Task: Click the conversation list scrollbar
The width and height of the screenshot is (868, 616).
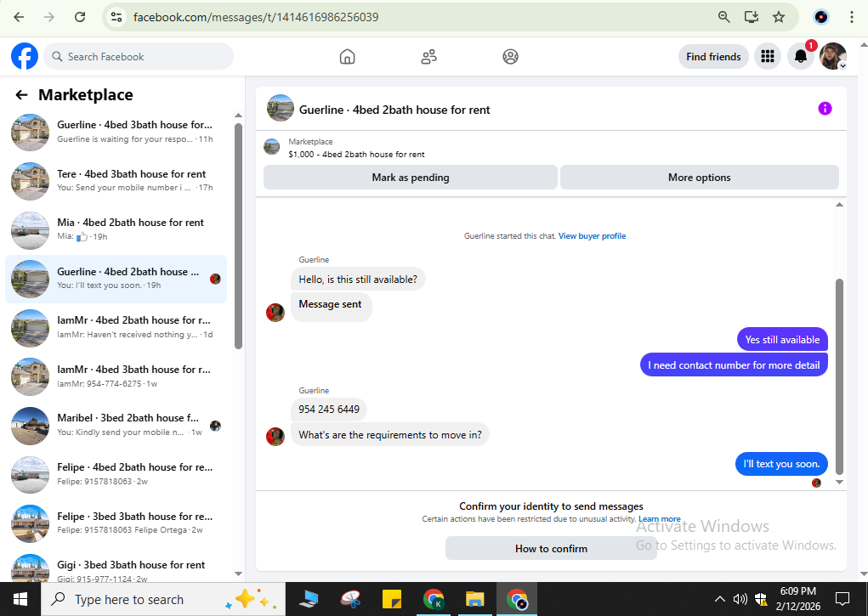Action: click(238, 236)
